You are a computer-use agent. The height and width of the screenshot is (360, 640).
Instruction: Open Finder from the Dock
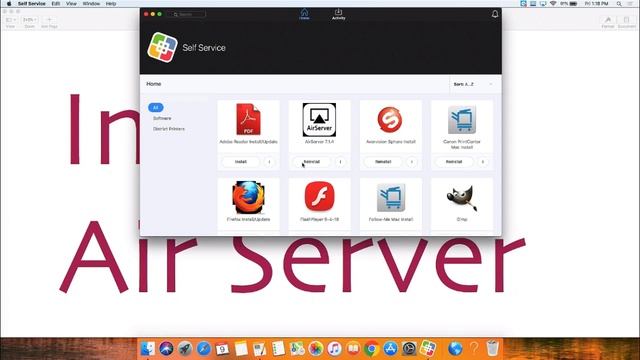147,349
